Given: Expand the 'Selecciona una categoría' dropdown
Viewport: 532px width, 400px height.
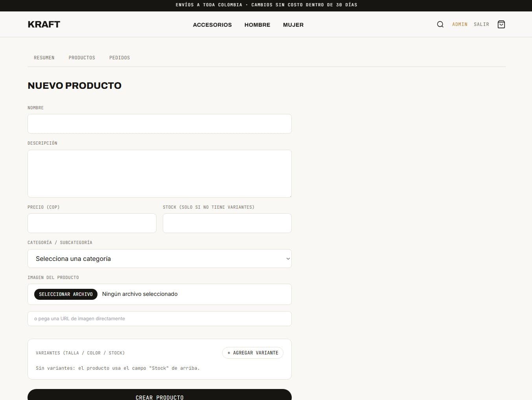Looking at the screenshot, I should 160,259.
